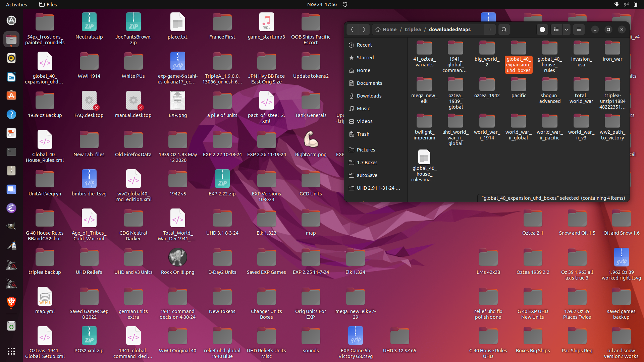Viewport: 644px width, 362px height.
Task: Click Home in the path bar
Action: click(386, 29)
